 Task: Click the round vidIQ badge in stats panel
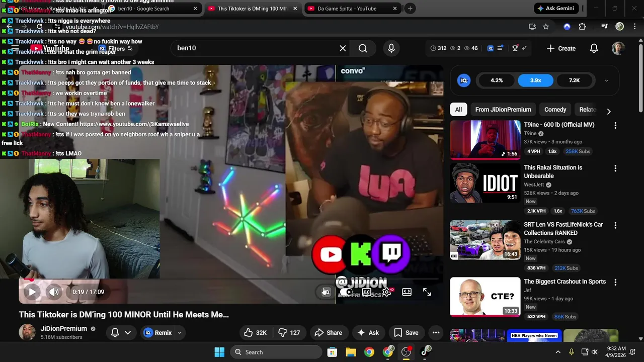click(464, 80)
